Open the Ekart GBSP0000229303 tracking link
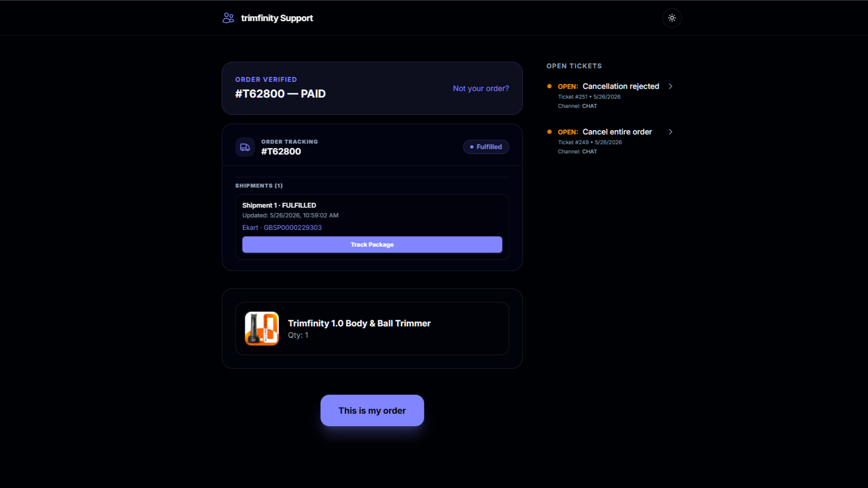868x488 pixels. point(282,228)
